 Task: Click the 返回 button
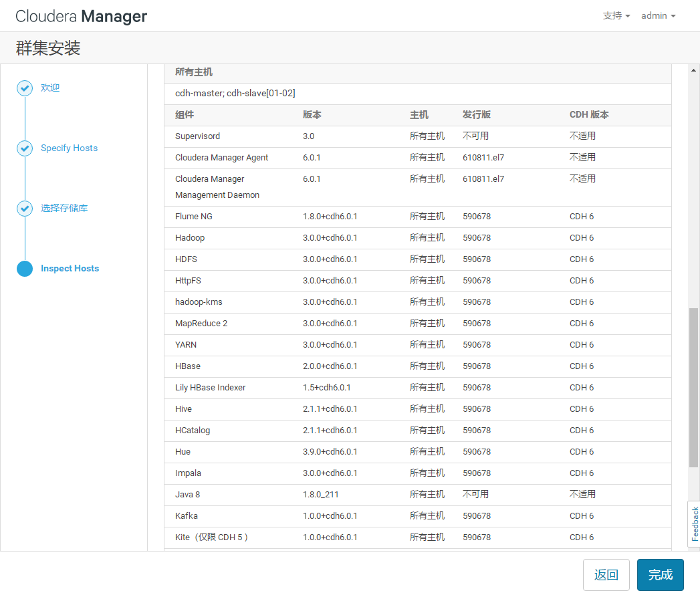tap(606, 574)
